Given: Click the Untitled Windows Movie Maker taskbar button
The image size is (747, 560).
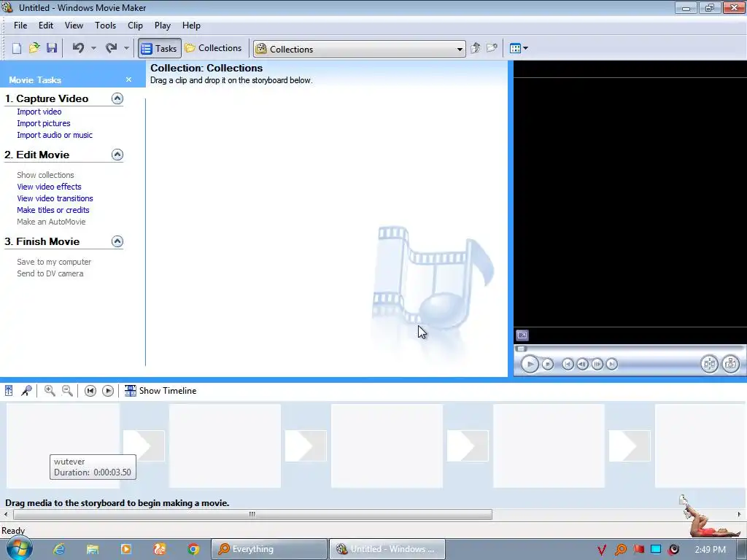Looking at the screenshot, I should coord(387,549).
